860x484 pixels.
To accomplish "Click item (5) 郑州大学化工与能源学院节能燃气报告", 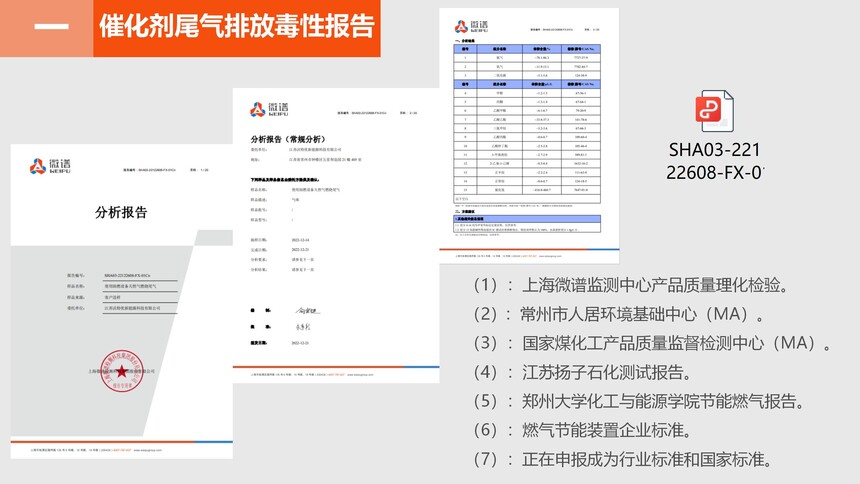I will (640, 402).
